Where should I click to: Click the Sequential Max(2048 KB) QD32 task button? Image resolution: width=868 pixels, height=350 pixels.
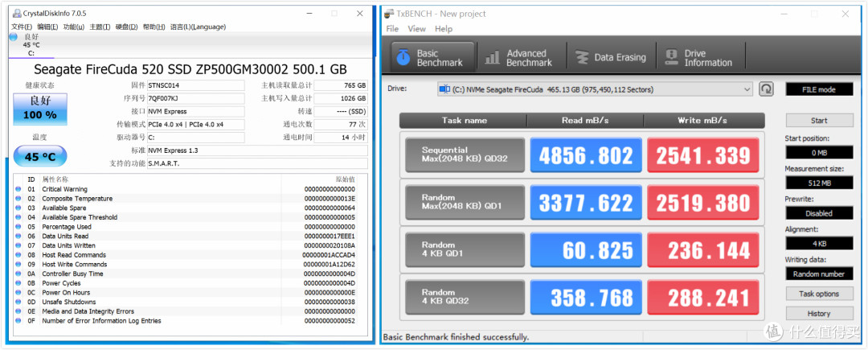click(465, 154)
